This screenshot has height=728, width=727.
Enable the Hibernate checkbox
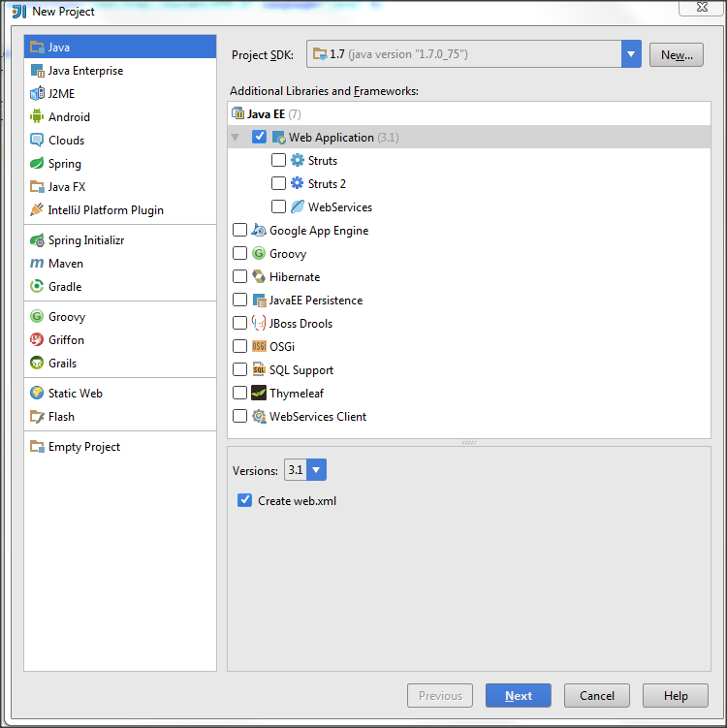click(x=239, y=276)
